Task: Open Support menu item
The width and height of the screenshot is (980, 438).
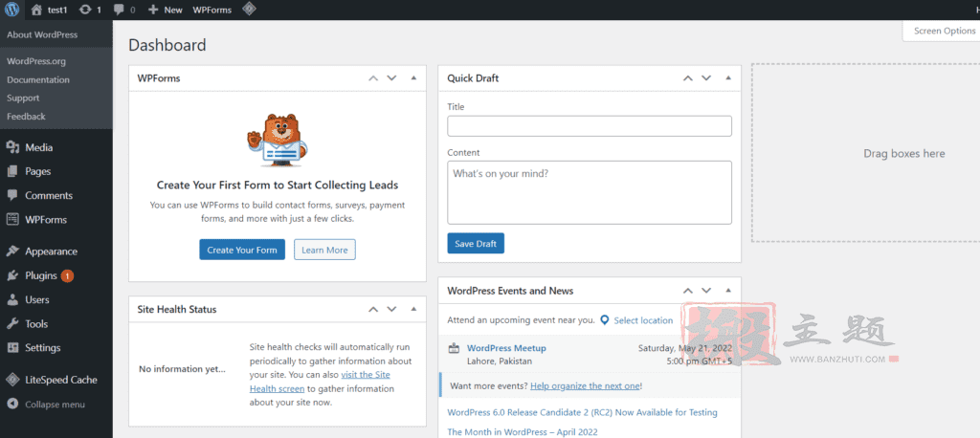Action: tap(23, 99)
